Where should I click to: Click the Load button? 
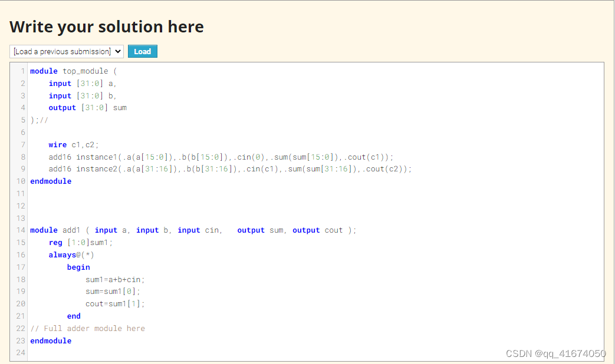142,51
